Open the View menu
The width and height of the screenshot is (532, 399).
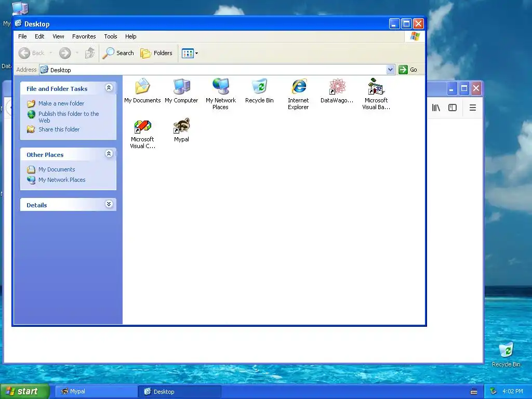(58, 36)
